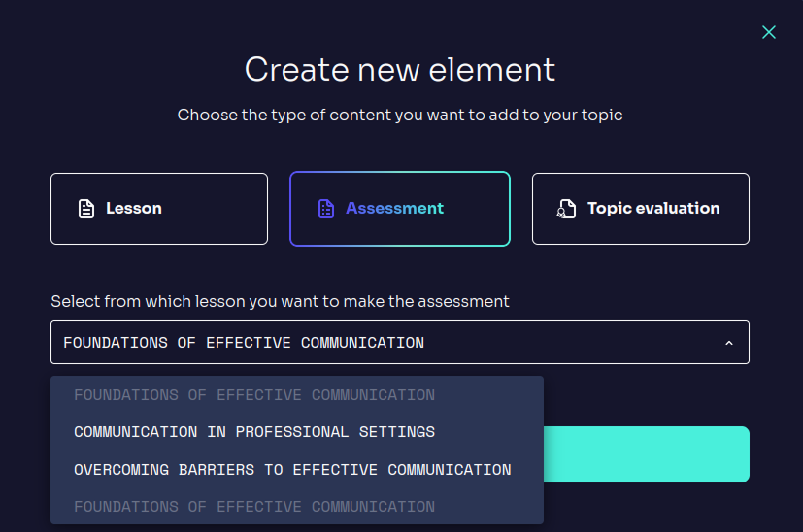The image size is (803, 532).
Task: Select the Assessment content type
Action: point(399,209)
